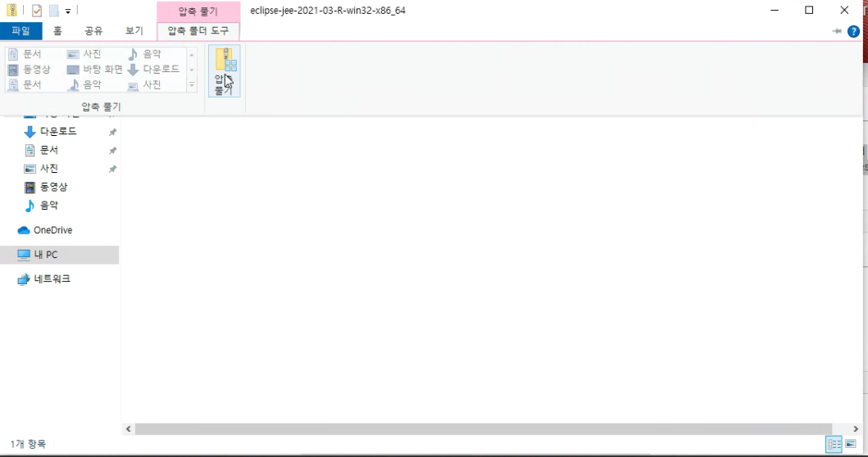The image size is (868, 457).
Task: Choose 음악 in the top row of the extract gallery
Action: coord(144,54)
